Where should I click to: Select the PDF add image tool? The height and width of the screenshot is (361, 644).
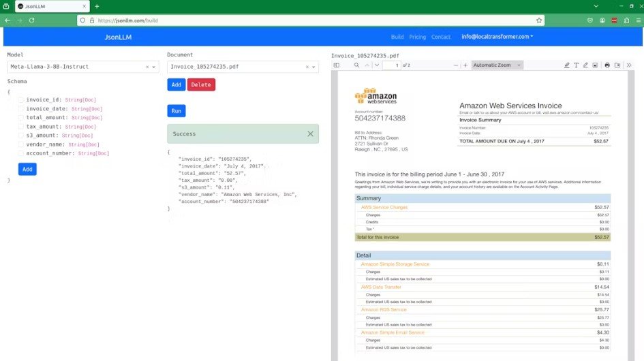(595, 65)
